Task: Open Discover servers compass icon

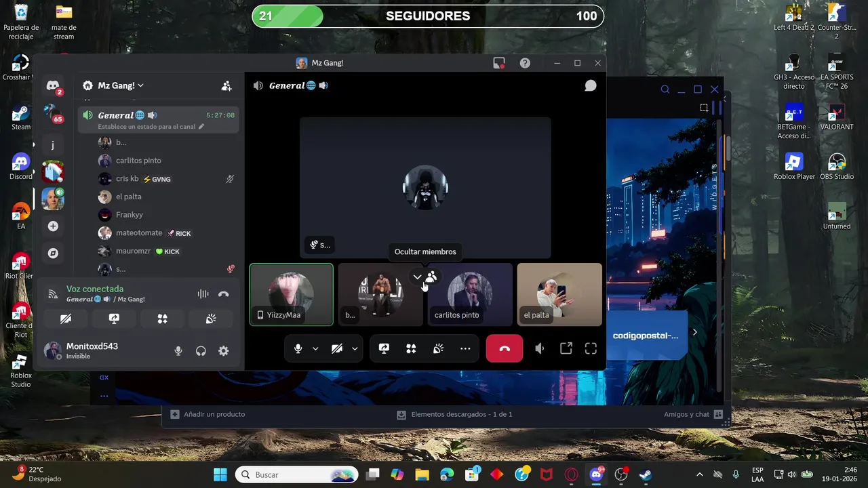Action: point(53,253)
